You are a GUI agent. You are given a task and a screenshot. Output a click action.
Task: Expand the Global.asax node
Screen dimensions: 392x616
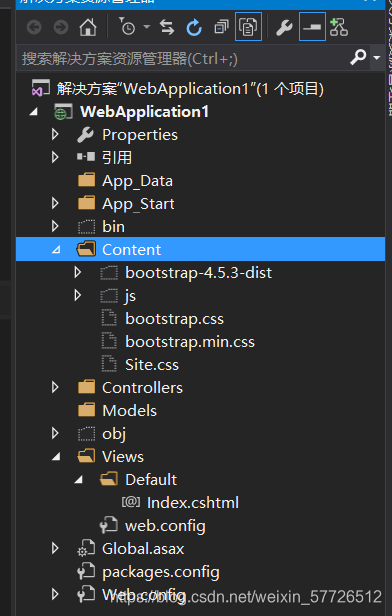[55, 548]
